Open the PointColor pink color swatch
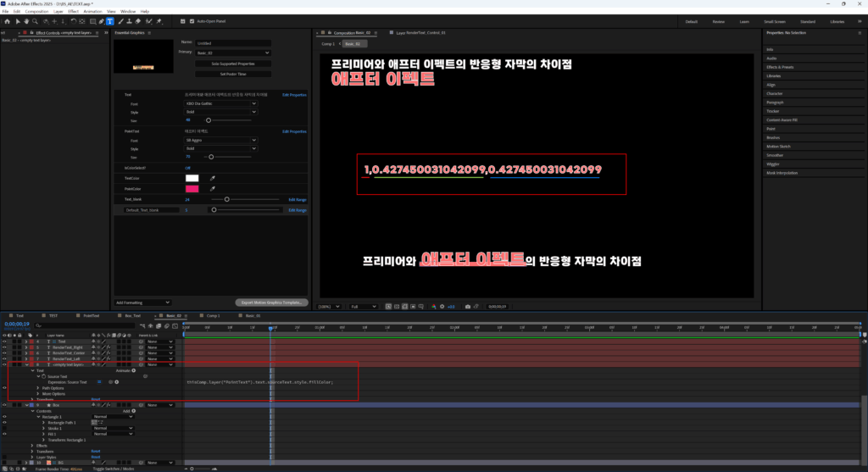Screen dimensions: 868x472 pos(192,189)
